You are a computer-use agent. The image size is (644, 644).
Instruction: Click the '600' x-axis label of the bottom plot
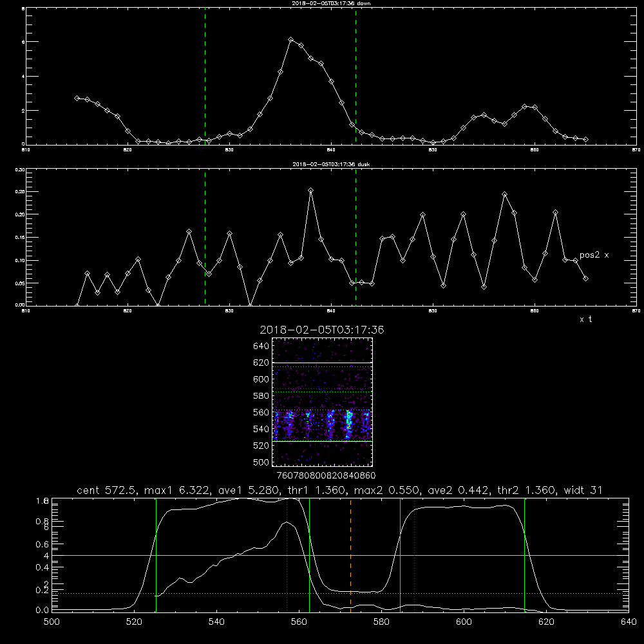point(464,621)
